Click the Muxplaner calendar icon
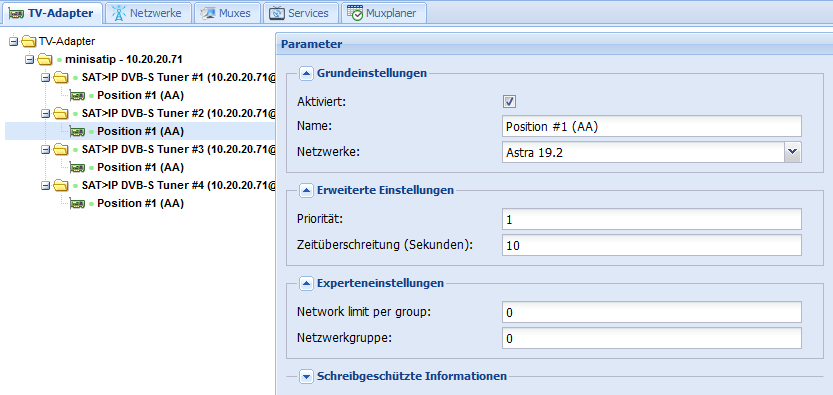This screenshot has height=395, width=833. (x=355, y=13)
